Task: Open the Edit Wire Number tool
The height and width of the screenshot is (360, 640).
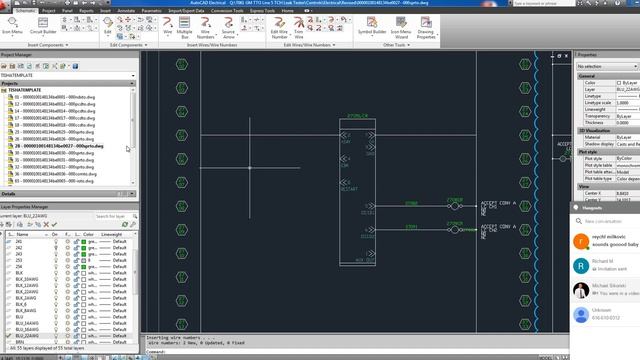Action: [x=280, y=28]
